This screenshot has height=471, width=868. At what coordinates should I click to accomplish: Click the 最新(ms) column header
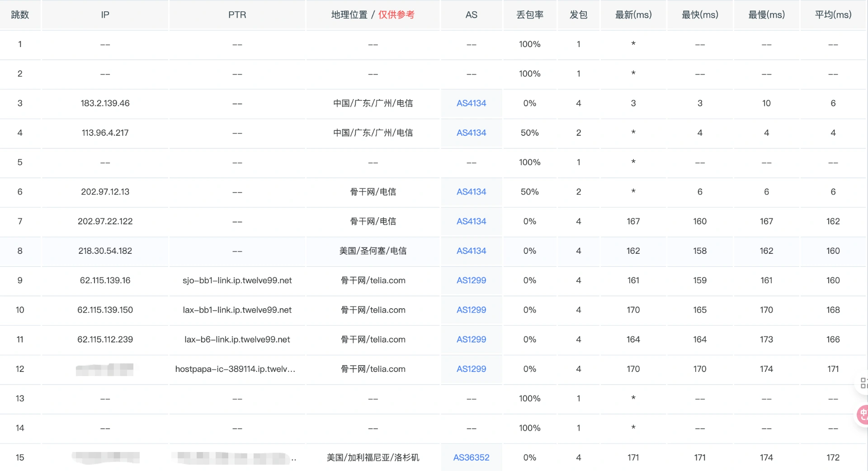click(633, 14)
